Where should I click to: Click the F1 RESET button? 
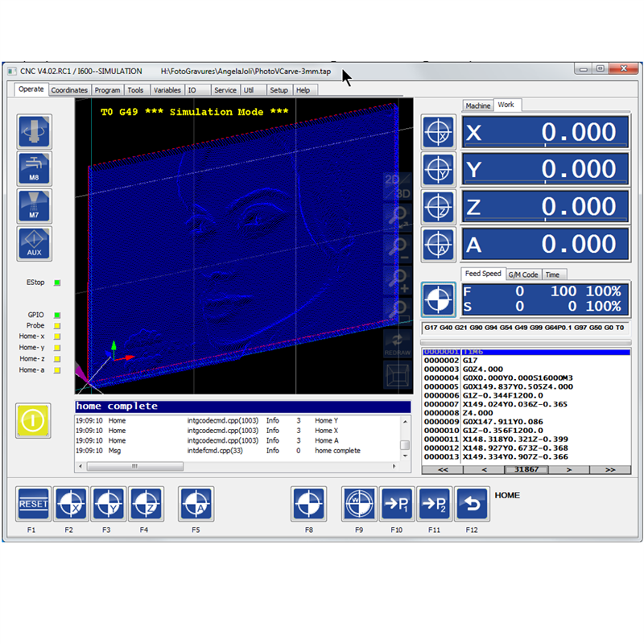click(33, 504)
